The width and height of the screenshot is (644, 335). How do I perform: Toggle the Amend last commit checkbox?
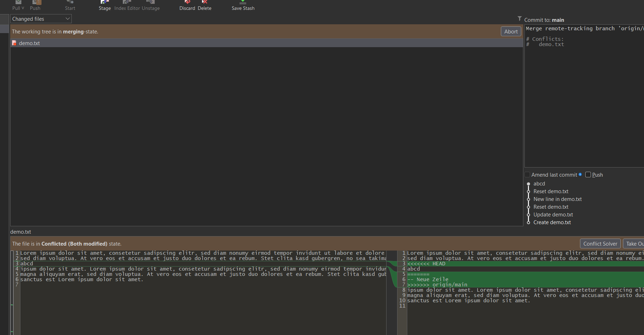[528, 175]
